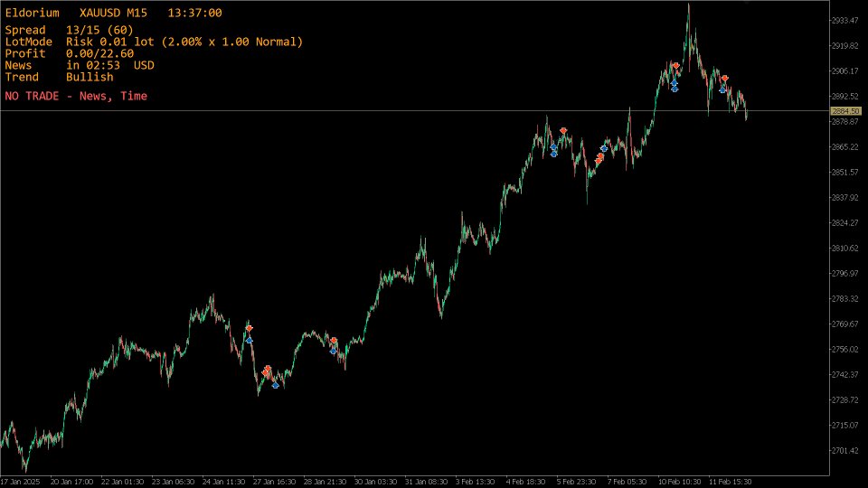This screenshot has width=868, height=488.
Task: Click time axis label '31 Jan 08:30'
Action: point(426,482)
